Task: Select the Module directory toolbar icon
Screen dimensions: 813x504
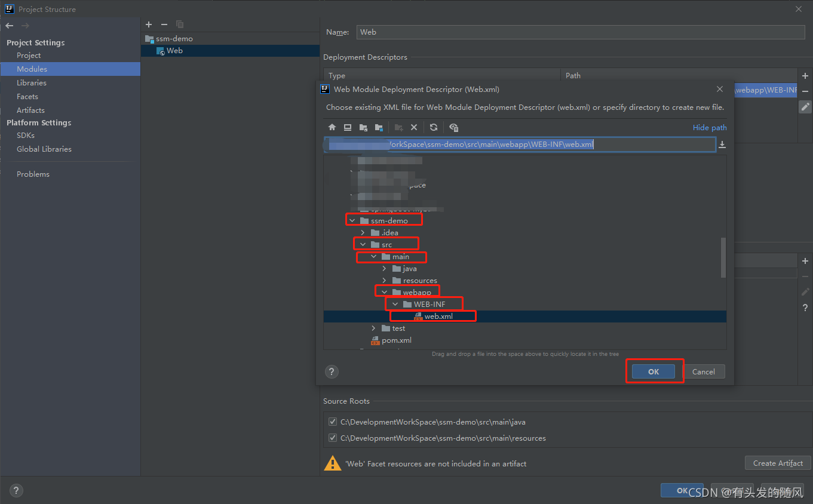Action: pos(379,127)
